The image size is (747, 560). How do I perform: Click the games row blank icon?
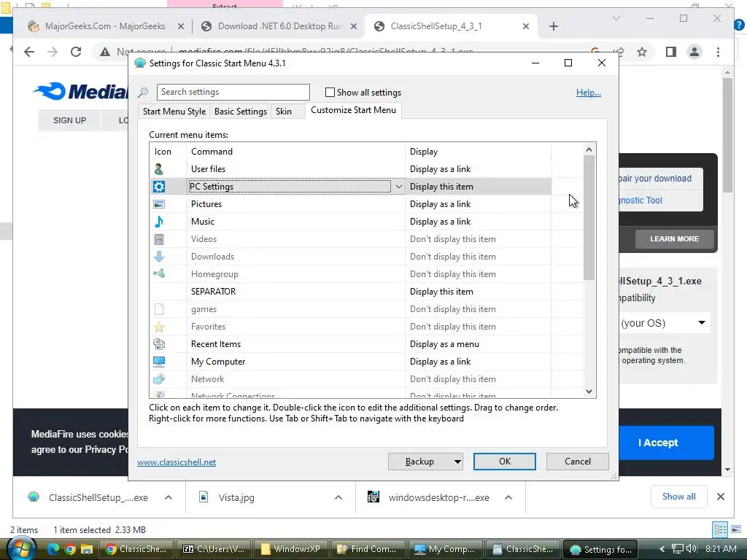(158, 309)
